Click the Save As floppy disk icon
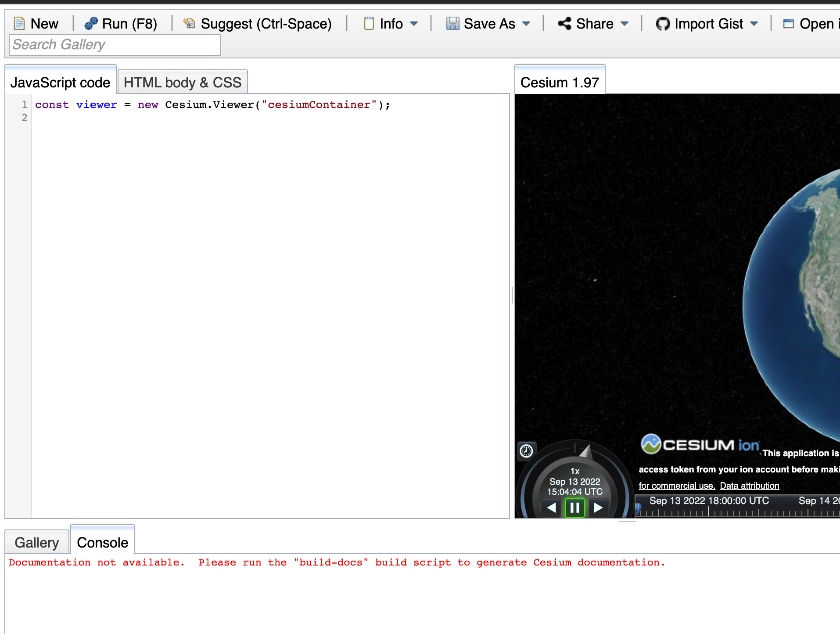 [x=452, y=23]
